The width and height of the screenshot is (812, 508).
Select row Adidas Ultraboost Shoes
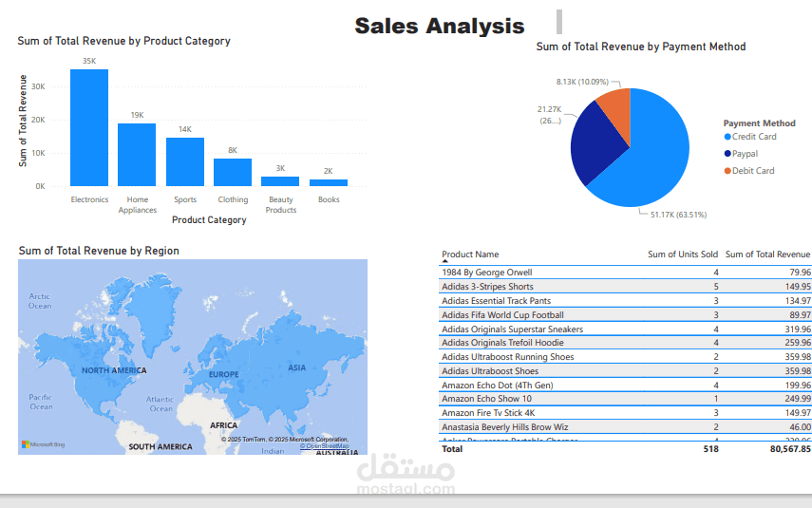625,371
